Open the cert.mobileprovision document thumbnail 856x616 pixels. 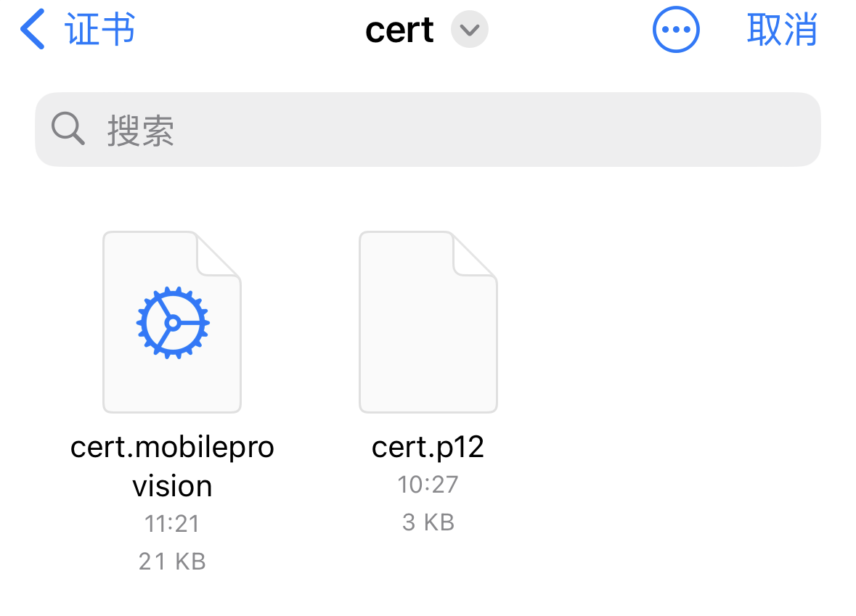click(172, 322)
